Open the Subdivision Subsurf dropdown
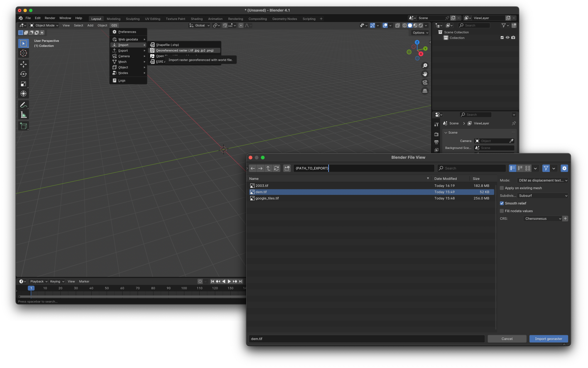The width and height of the screenshot is (588, 368). [x=543, y=196]
